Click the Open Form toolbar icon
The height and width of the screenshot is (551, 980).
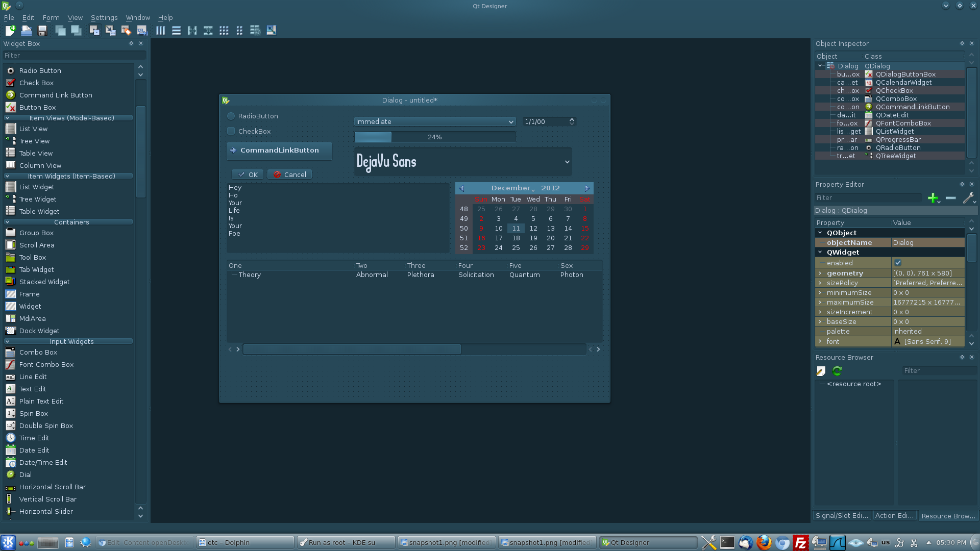[x=27, y=31]
